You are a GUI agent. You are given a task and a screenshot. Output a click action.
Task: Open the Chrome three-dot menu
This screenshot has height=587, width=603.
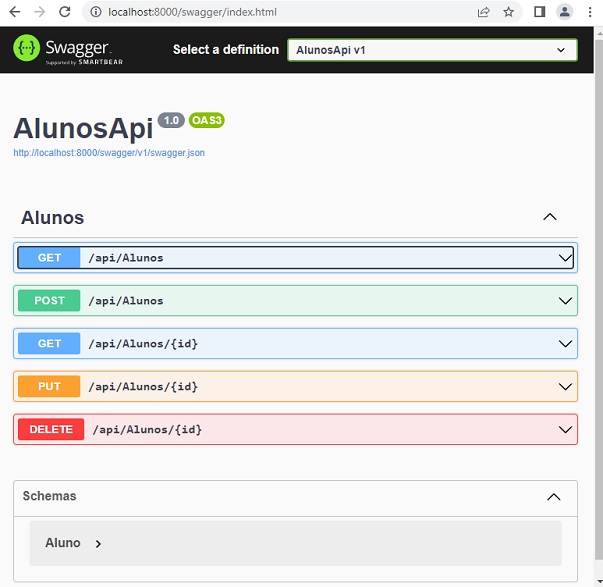[x=591, y=12]
